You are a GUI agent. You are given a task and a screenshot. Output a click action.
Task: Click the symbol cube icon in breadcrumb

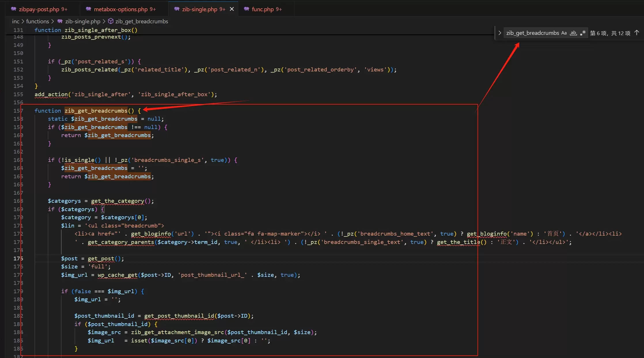click(111, 21)
